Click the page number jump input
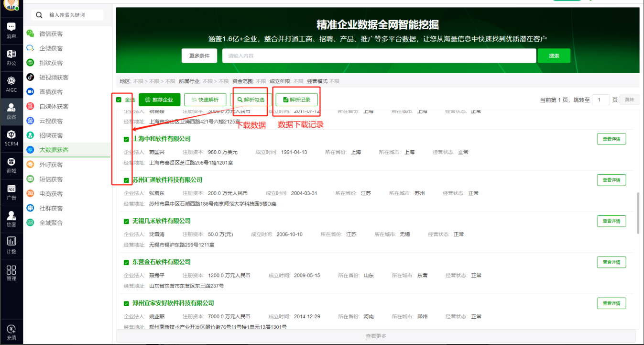The width and height of the screenshot is (644, 345). pyautogui.click(x=600, y=100)
